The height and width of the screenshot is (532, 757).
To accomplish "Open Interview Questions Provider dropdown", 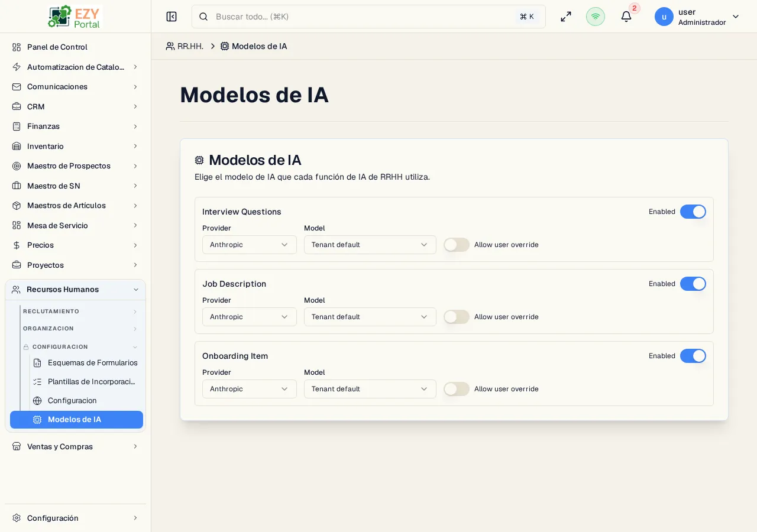I will pyautogui.click(x=250, y=245).
